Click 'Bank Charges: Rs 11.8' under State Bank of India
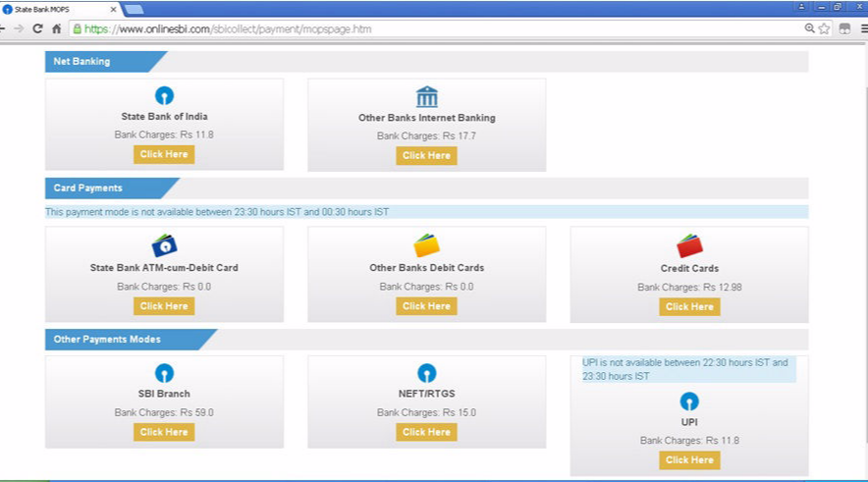The width and height of the screenshot is (868, 482). (164, 134)
